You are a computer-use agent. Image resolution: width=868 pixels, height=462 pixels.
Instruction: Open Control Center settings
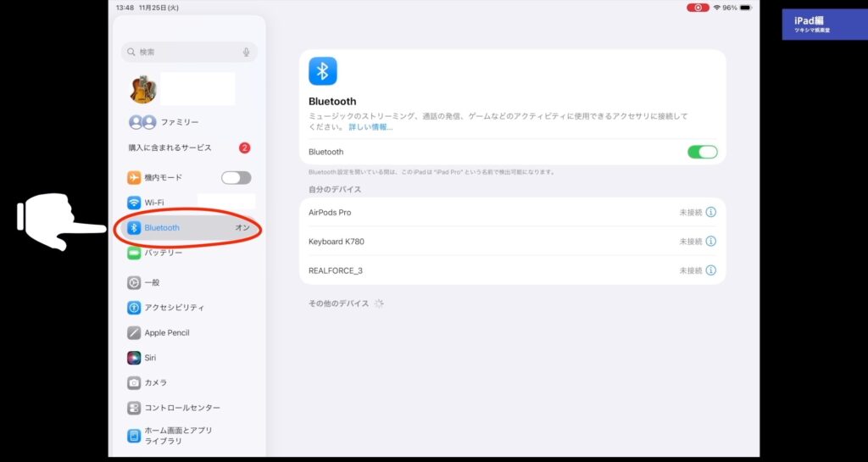point(181,408)
